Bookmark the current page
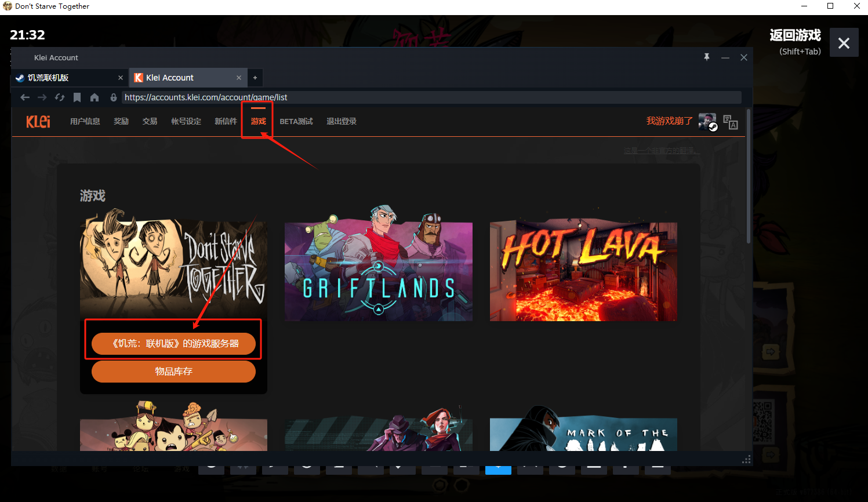The width and height of the screenshot is (868, 502). coord(77,97)
